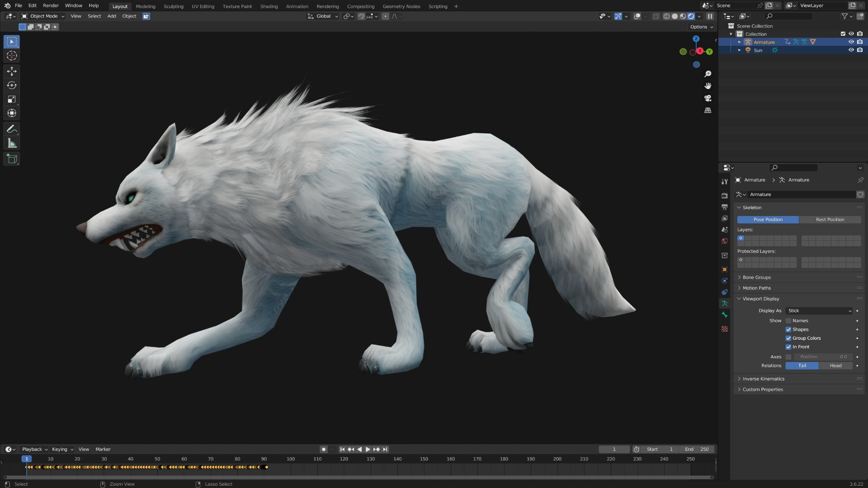Image resolution: width=868 pixels, height=488 pixels.
Task: Click the frame 1 playhead marker
Action: 27,459
